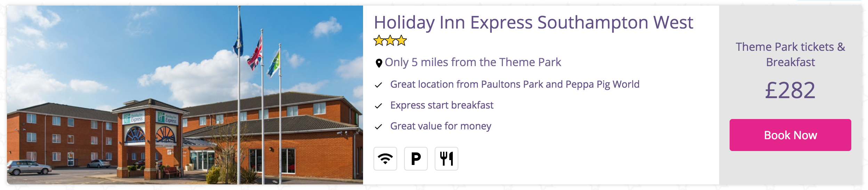Click checkmark beside Great value for money
Image resolution: width=868 pixels, height=190 pixels.
[378, 127]
